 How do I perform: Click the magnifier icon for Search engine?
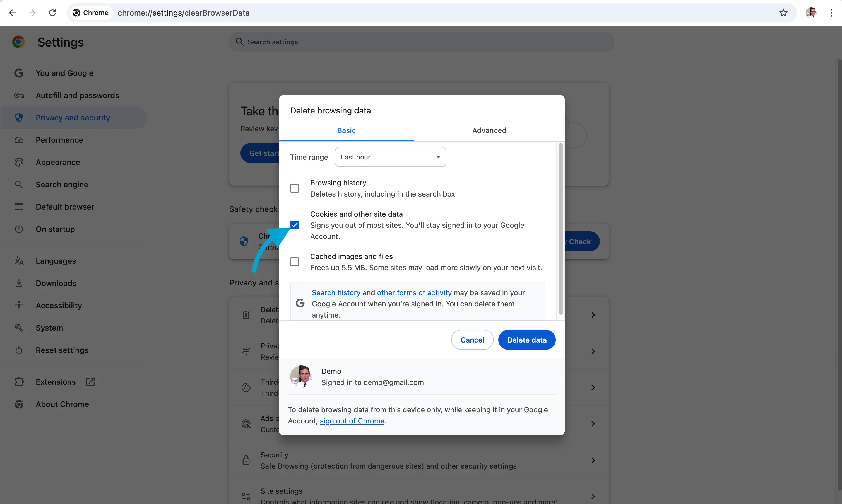pos(19,185)
